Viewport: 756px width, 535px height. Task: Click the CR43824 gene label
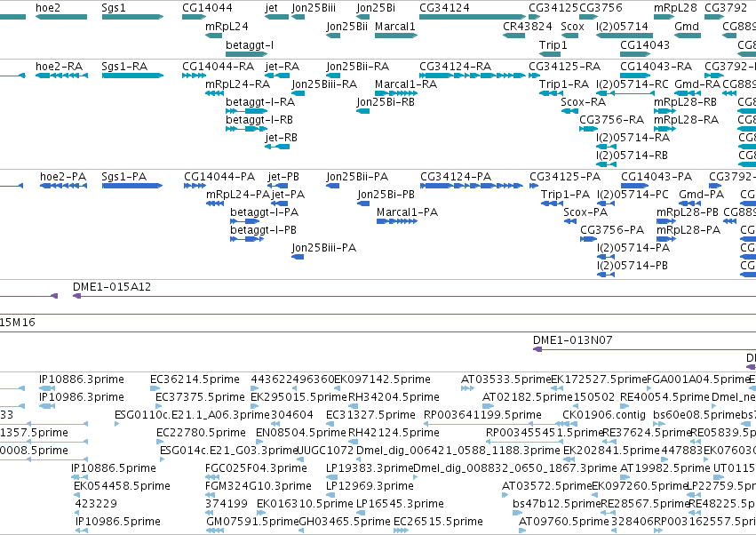coord(527,27)
